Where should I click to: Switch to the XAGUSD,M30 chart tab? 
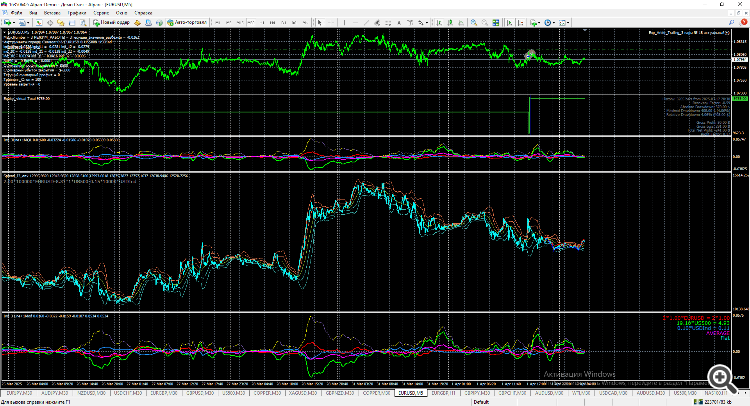(x=304, y=393)
